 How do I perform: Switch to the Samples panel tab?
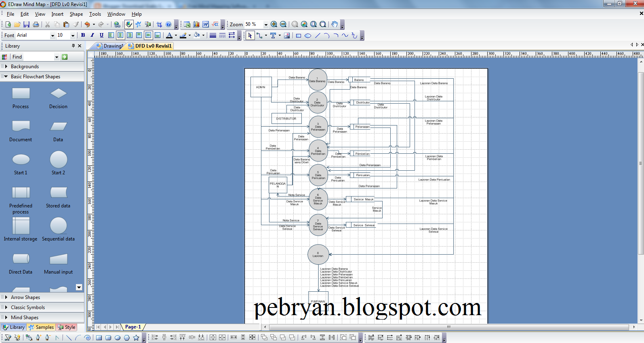41,327
